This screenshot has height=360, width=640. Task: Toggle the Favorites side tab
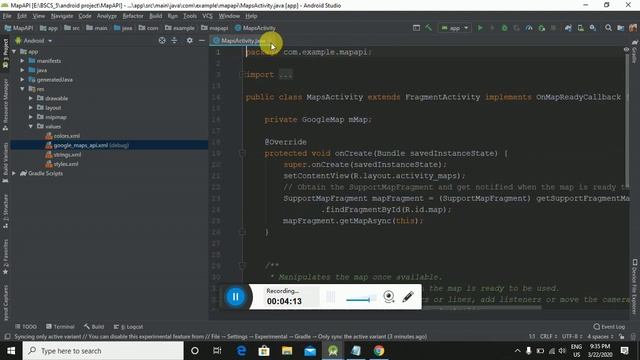(5, 257)
